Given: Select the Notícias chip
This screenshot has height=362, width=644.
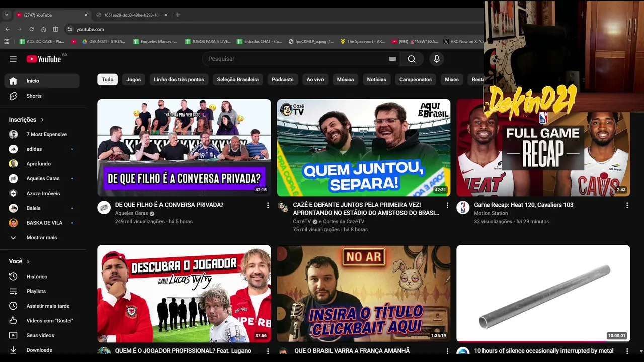Looking at the screenshot, I should 377,79.
